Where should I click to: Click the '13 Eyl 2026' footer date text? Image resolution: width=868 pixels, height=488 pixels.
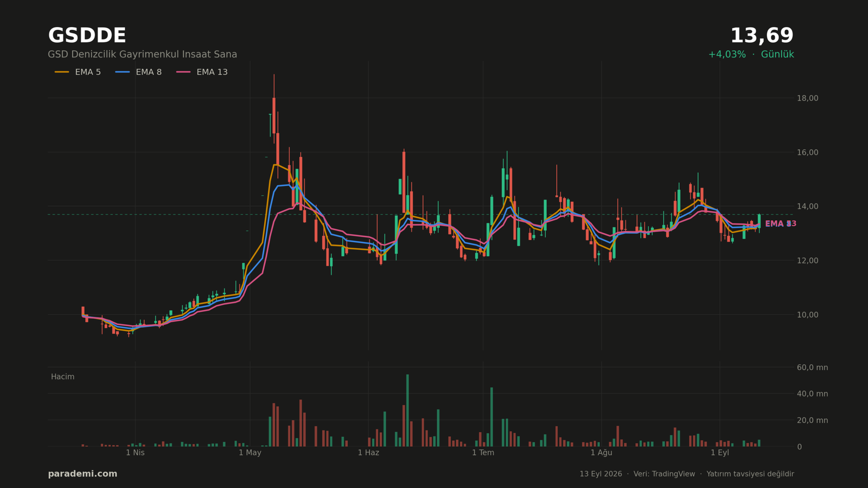tap(601, 474)
